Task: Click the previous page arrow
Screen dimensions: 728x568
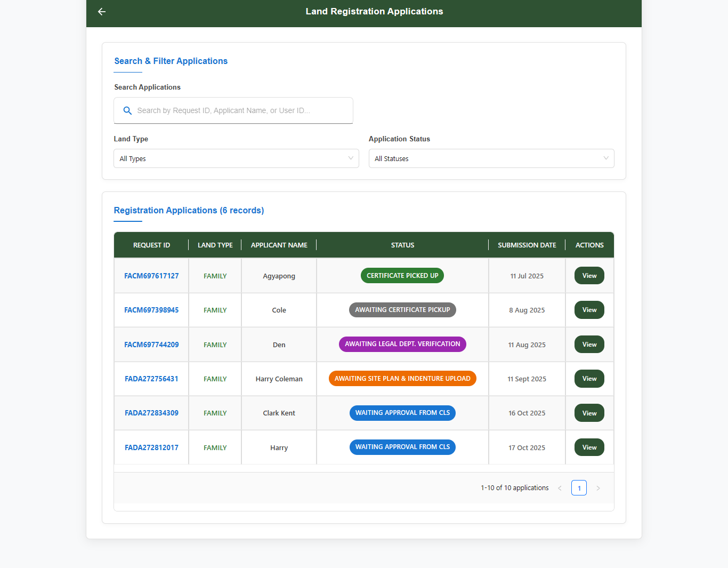Action: [560, 488]
